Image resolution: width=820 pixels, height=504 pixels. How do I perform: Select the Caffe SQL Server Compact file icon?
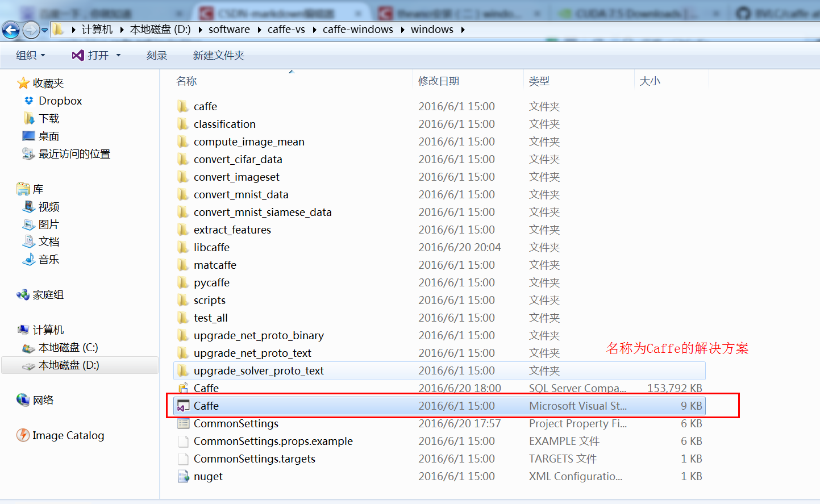183,388
